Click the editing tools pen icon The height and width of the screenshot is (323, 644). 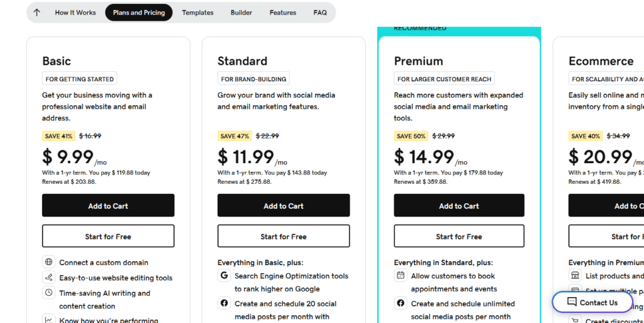pos(49,277)
